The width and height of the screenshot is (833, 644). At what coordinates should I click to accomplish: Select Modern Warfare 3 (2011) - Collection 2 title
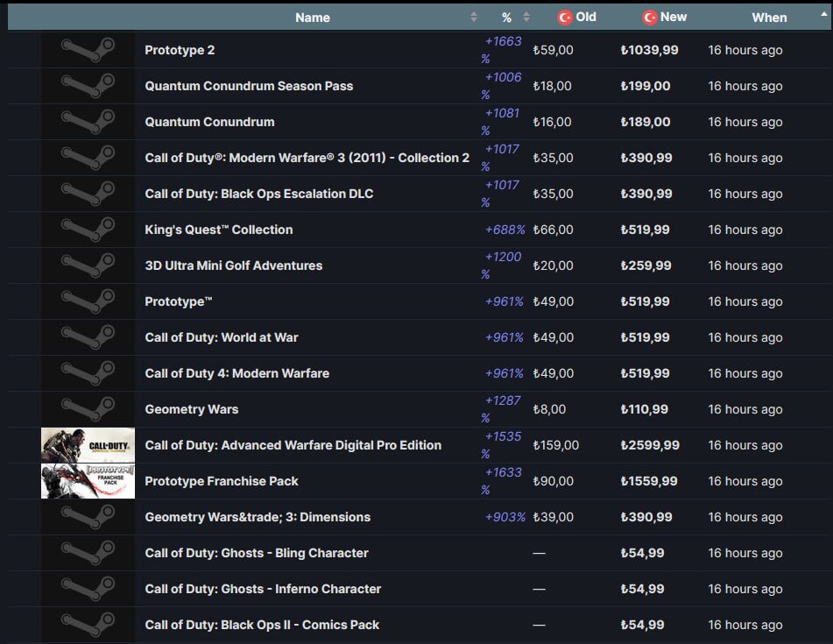pos(307,158)
